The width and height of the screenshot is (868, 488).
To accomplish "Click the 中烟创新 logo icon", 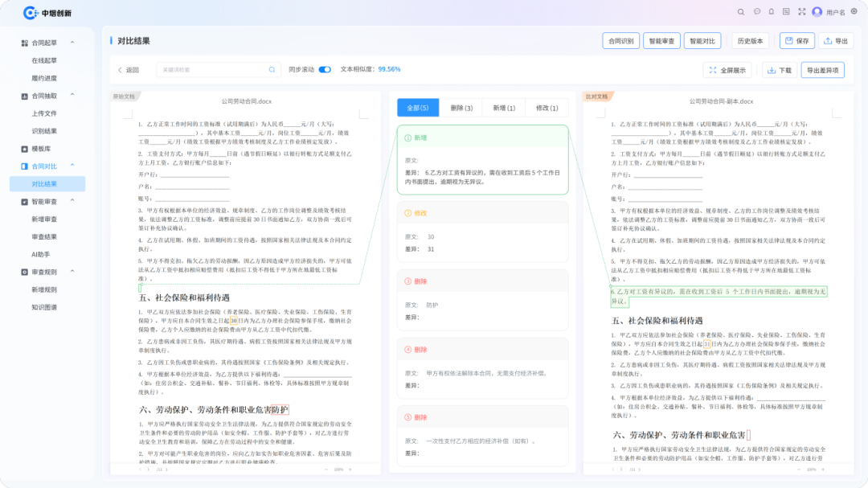I will [31, 13].
